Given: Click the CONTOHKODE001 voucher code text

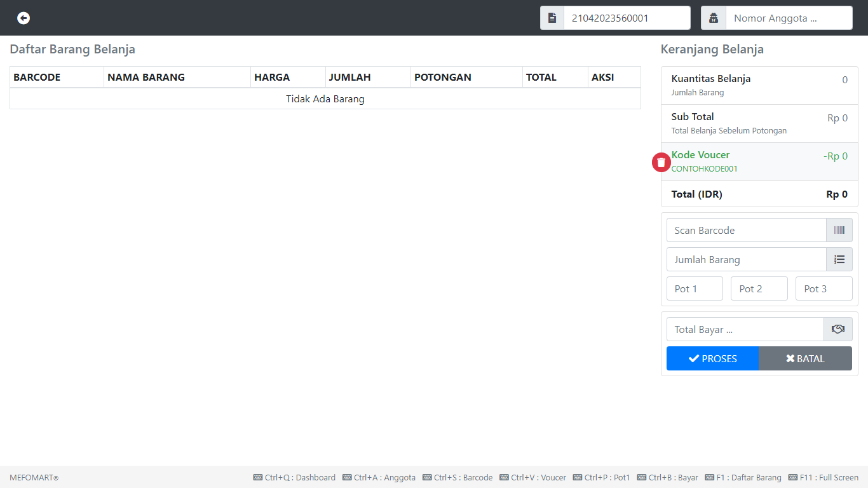Looking at the screenshot, I should tap(705, 169).
